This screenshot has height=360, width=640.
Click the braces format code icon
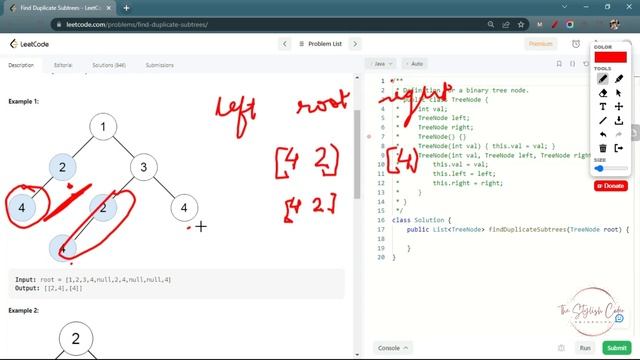[x=573, y=64]
